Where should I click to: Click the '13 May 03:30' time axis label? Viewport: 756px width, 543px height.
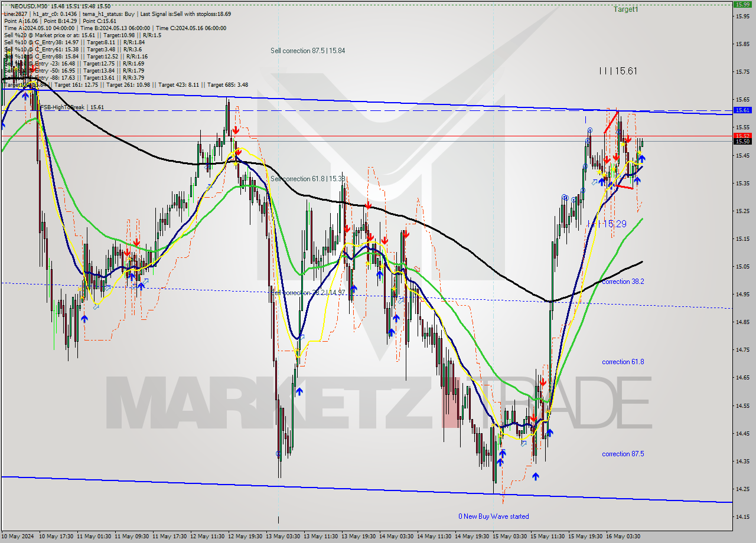point(283,537)
